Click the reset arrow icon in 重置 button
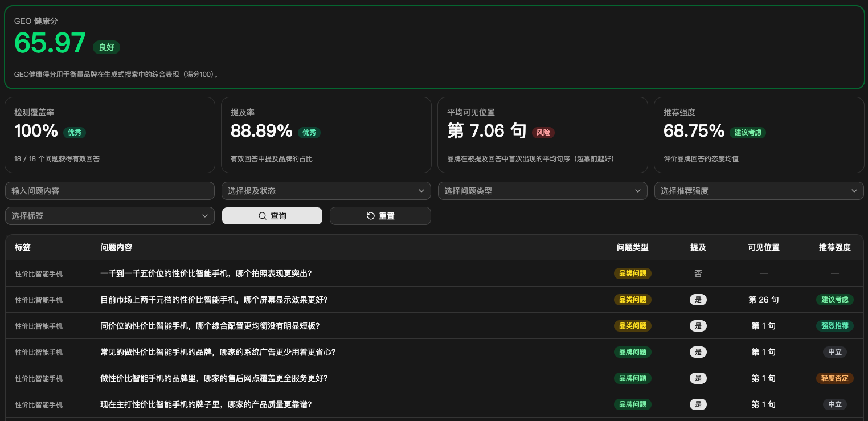 tap(370, 216)
